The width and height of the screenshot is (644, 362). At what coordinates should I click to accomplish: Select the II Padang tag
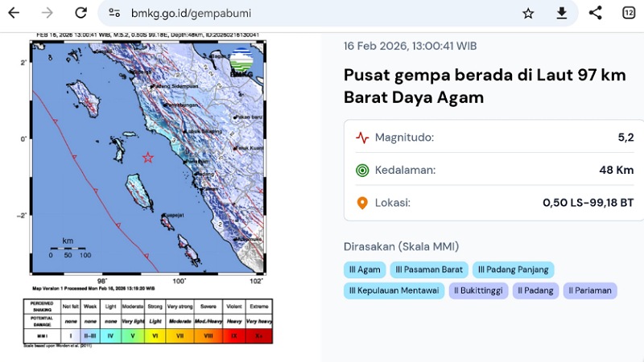point(535,290)
